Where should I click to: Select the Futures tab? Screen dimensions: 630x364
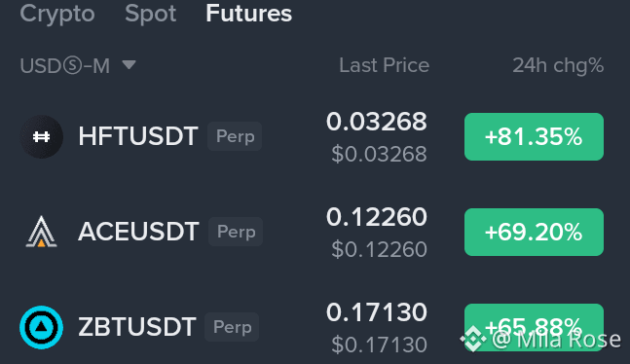pyautogui.click(x=248, y=14)
